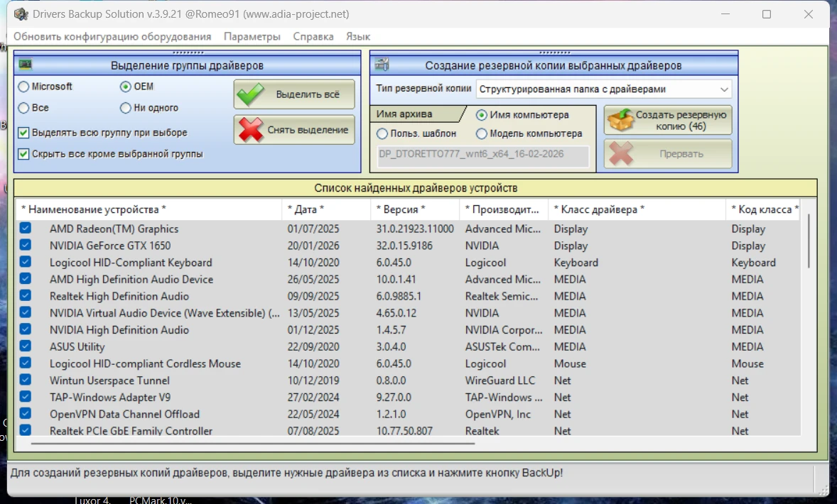Image resolution: width=837 pixels, height=504 pixels.
Task: Open the Язык menu
Action: click(357, 36)
